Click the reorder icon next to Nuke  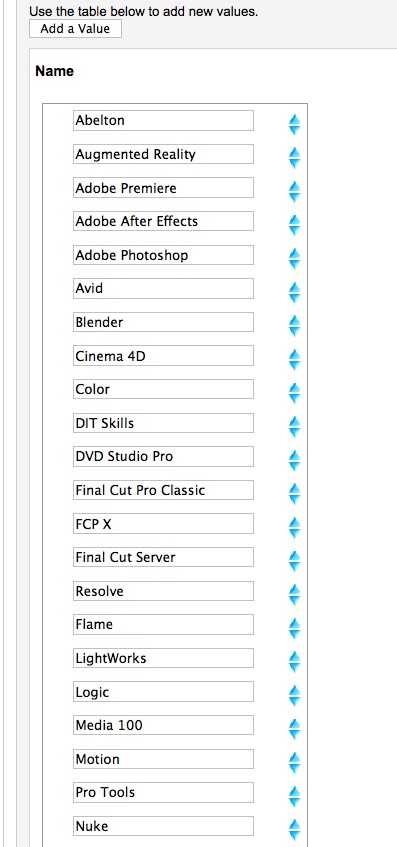coord(294,830)
